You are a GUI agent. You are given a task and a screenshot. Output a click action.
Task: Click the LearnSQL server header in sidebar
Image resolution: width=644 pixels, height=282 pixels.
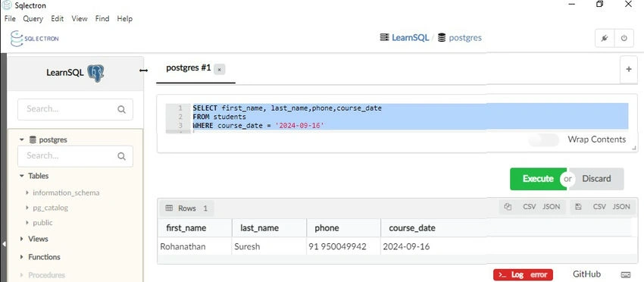click(x=76, y=74)
